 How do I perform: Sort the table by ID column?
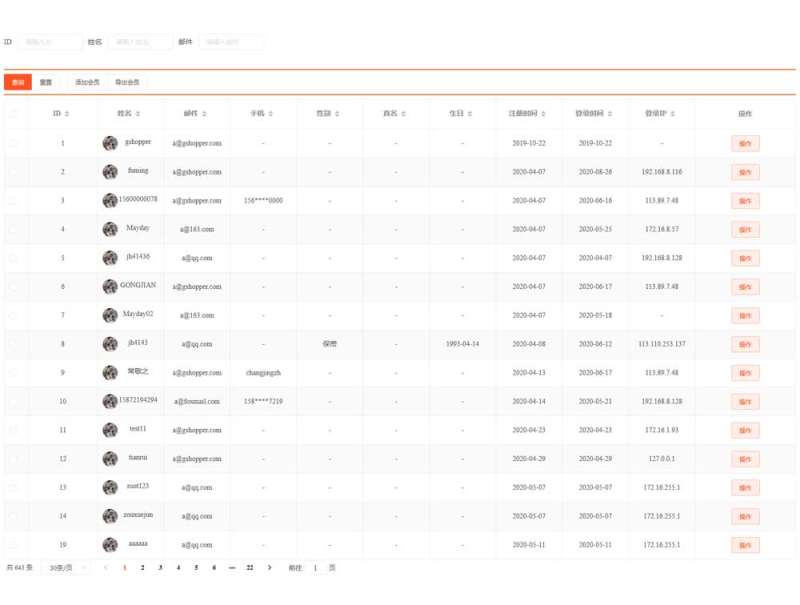coord(67,114)
